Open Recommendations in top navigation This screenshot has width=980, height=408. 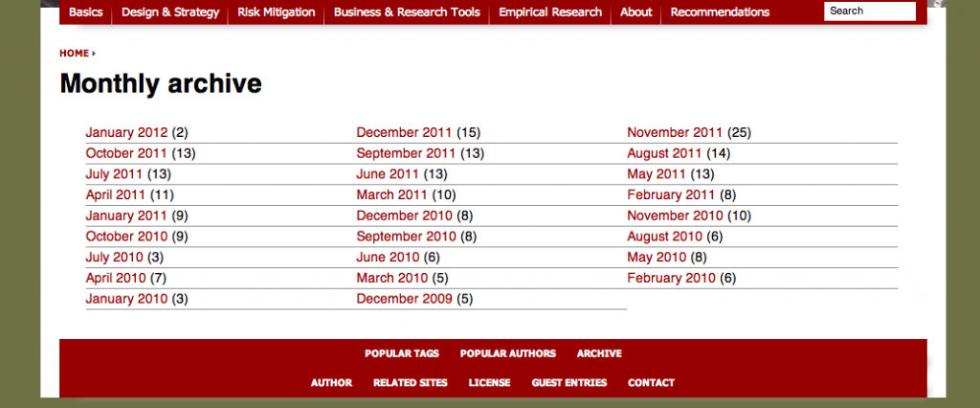click(720, 12)
